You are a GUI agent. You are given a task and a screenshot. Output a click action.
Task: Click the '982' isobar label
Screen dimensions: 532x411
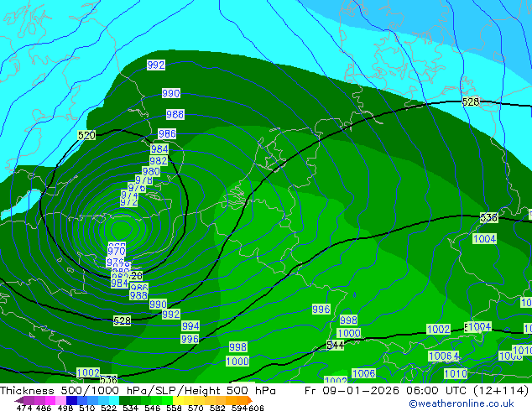point(159,160)
